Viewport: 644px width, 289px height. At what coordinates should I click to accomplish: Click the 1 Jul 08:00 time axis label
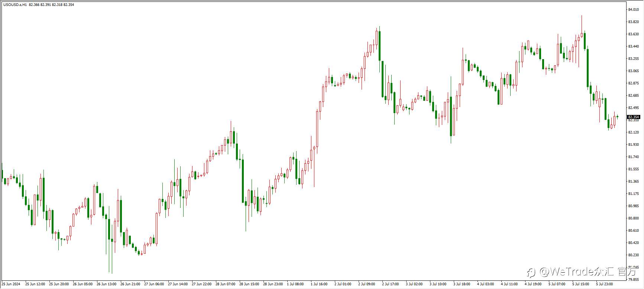tap(295, 284)
